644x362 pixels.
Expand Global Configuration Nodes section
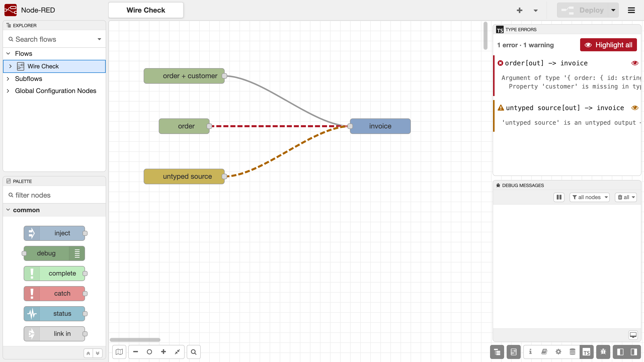tap(8, 91)
